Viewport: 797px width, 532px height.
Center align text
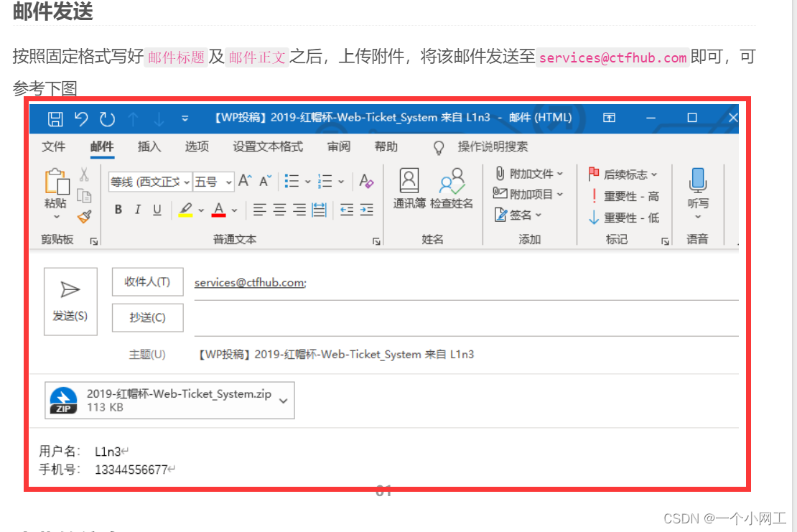point(279,210)
